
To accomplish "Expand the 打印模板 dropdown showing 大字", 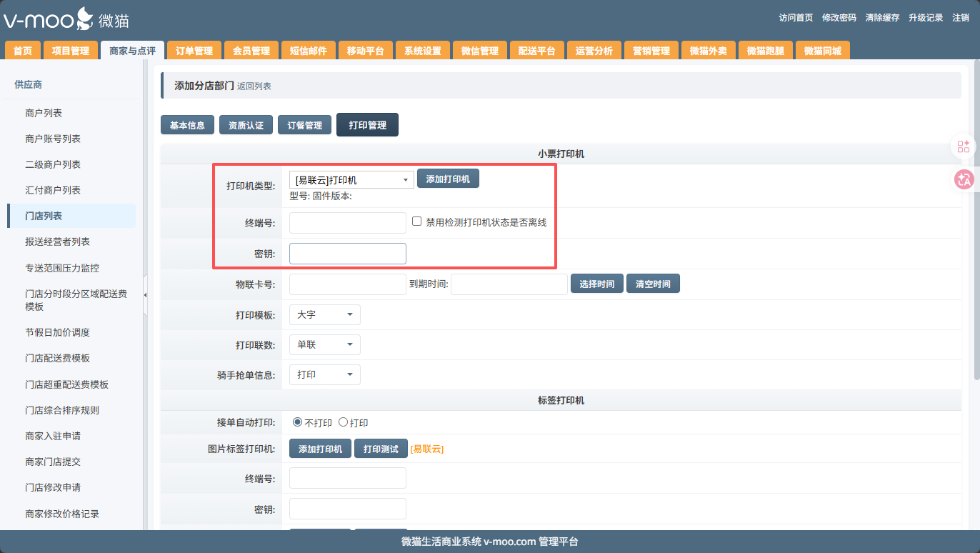I will pos(324,314).
